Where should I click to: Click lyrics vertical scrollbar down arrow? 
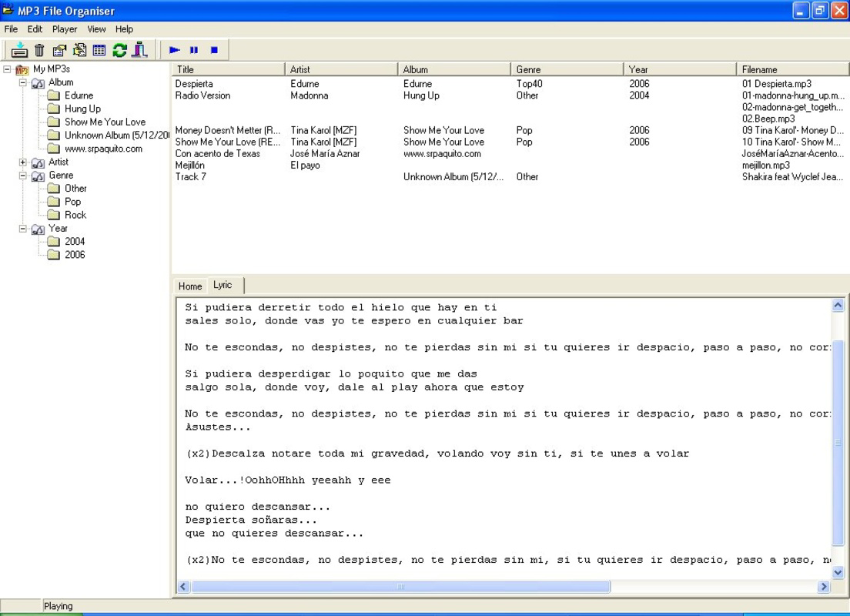point(838,572)
